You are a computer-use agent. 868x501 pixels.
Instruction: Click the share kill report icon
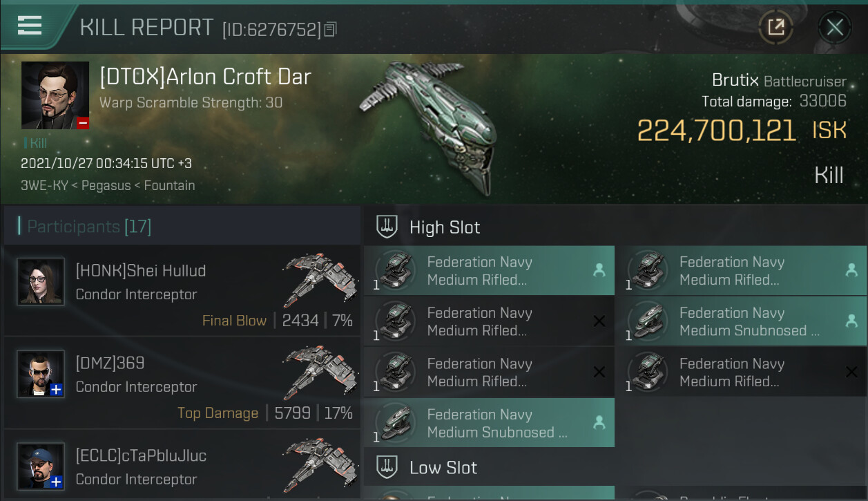(775, 28)
